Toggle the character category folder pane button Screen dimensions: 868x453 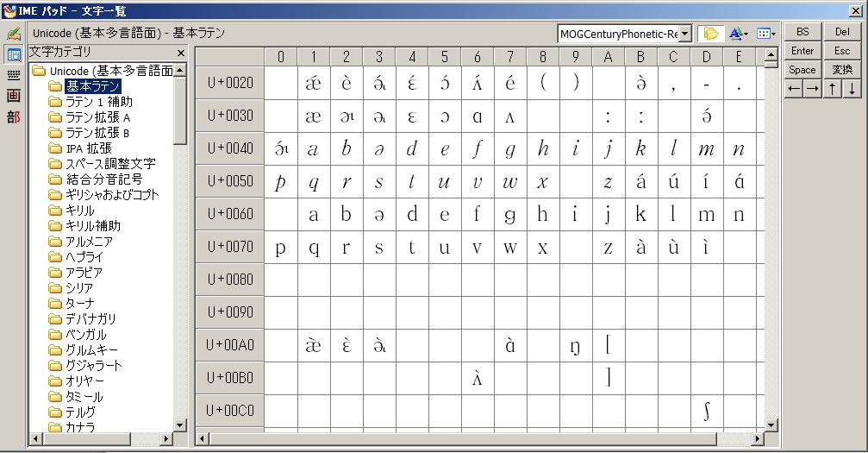point(710,34)
